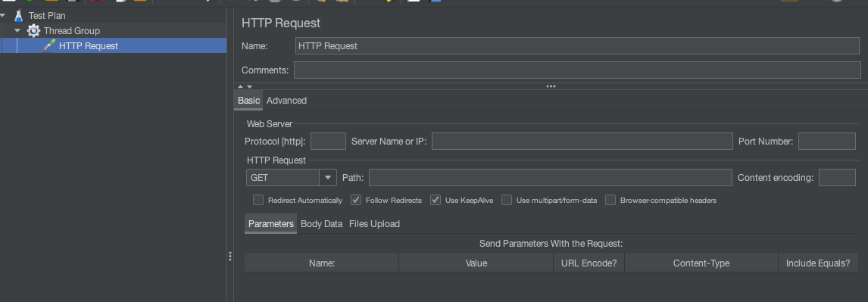Screen dimensions: 868x302
Task: Focus the Port Number field
Action: pos(827,141)
